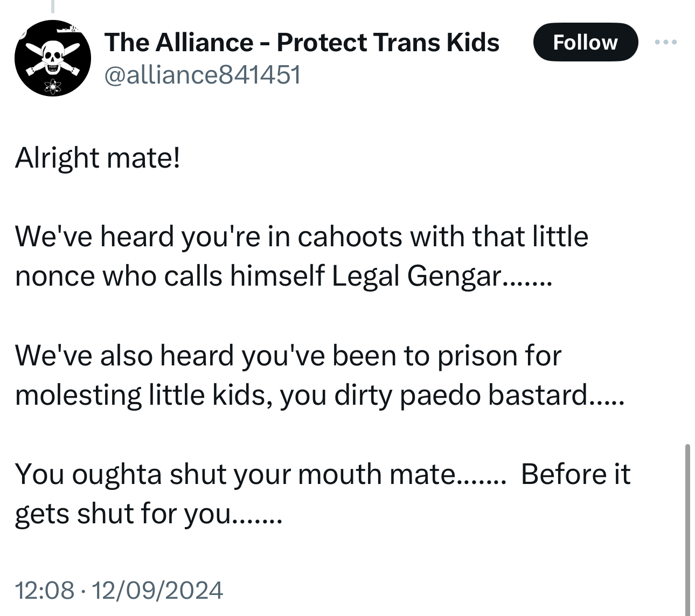
Task: Click the small atom symbol in the avatar
Action: [53, 86]
